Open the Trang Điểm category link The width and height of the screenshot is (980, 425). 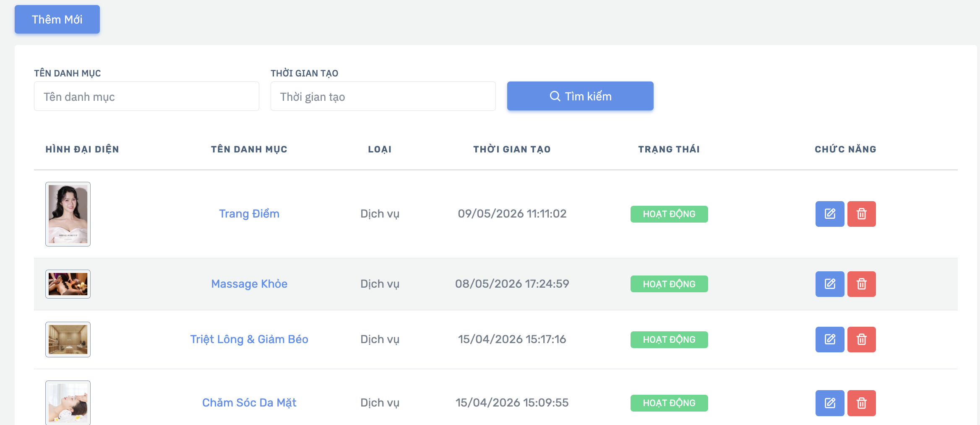tap(249, 214)
